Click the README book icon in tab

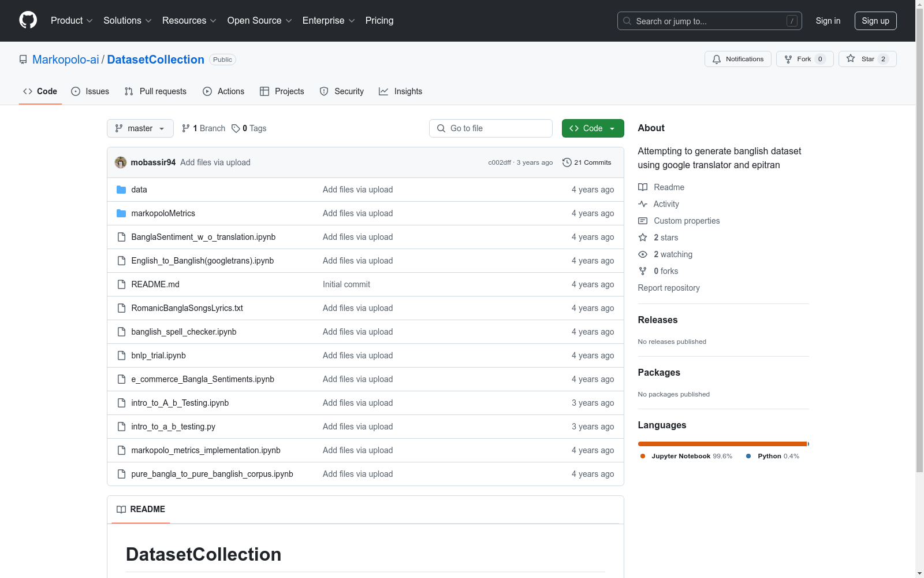pyautogui.click(x=121, y=509)
